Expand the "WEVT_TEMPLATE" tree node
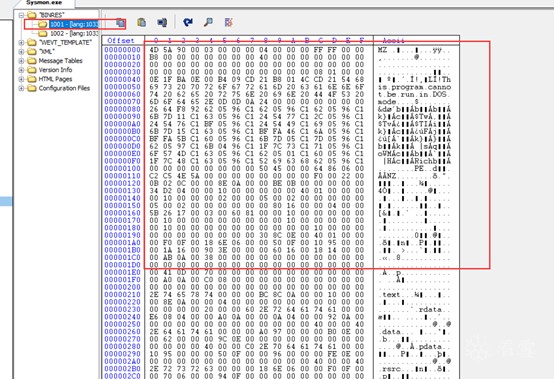The image size is (554, 379). [x=21, y=43]
